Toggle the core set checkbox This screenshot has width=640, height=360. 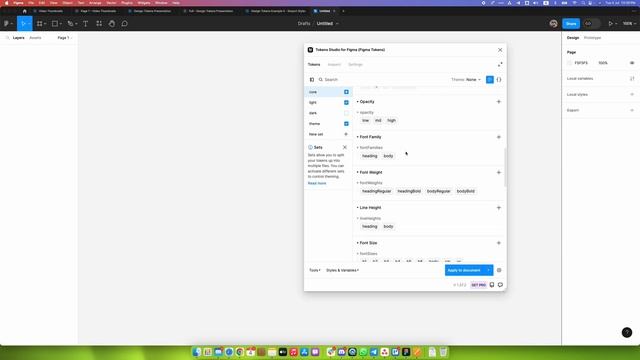point(346,92)
